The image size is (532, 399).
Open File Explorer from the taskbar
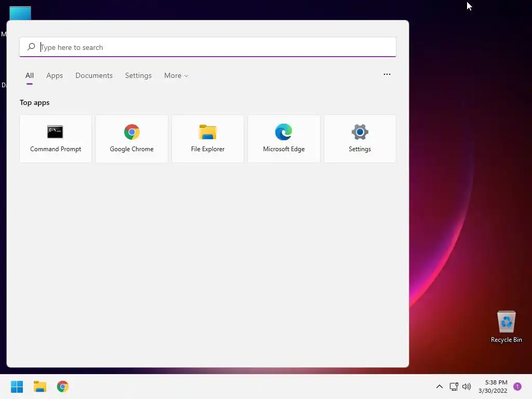click(x=40, y=387)
